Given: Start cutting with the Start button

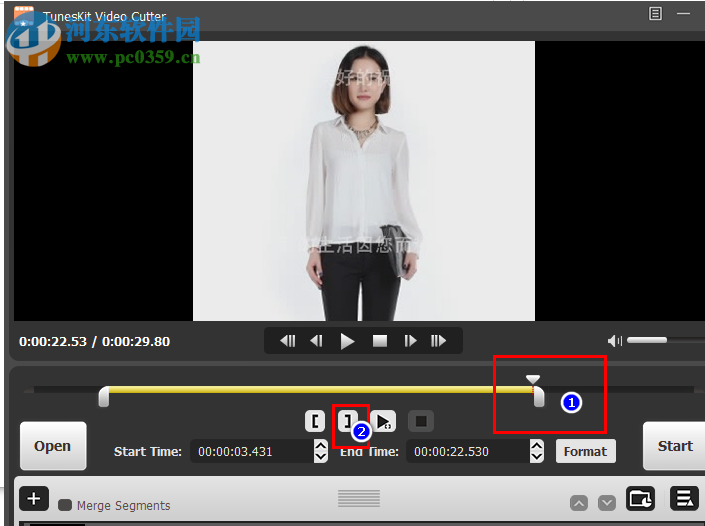Looking at the screenshot, I should 674,446.
